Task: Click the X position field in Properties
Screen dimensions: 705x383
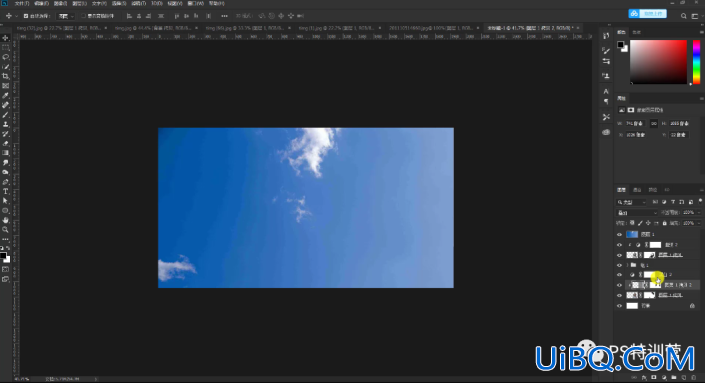Action: [x=635, y=135]
